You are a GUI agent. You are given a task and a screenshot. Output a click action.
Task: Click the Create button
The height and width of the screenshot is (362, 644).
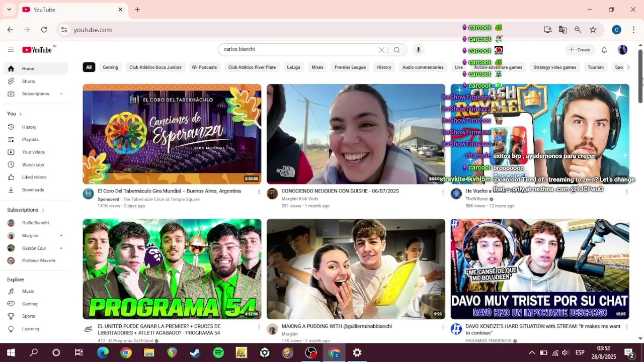coord(580,50)
